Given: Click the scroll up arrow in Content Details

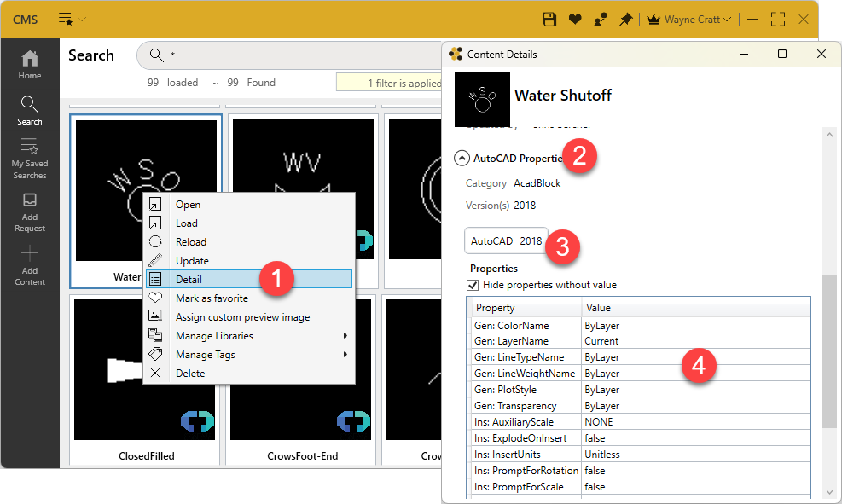Looking at the screenshot, I should 830,135.
